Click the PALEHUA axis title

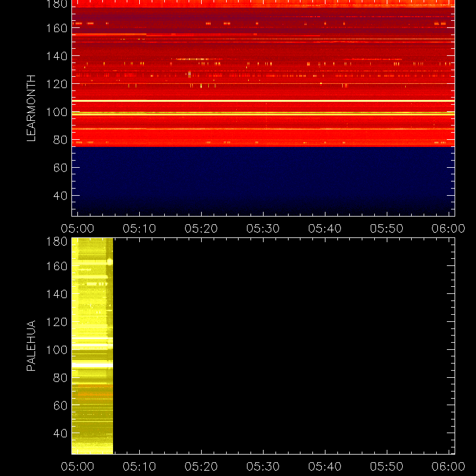pos(31,346)
